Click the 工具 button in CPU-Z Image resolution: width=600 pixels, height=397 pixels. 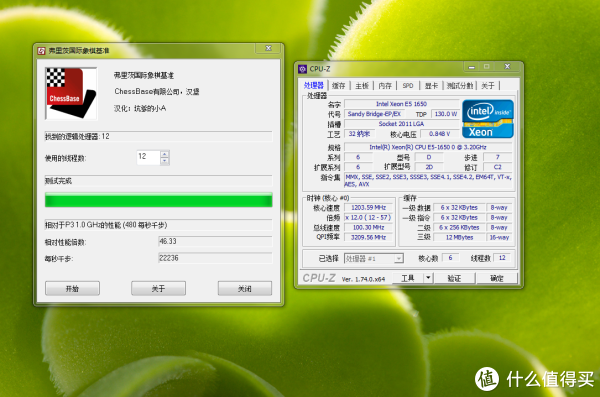[408, 278]
